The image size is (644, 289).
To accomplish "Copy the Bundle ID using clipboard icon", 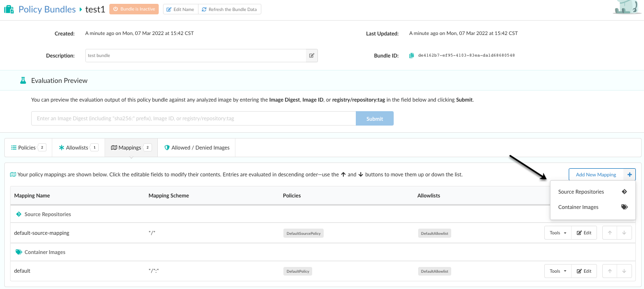I will tap(411, 56).
